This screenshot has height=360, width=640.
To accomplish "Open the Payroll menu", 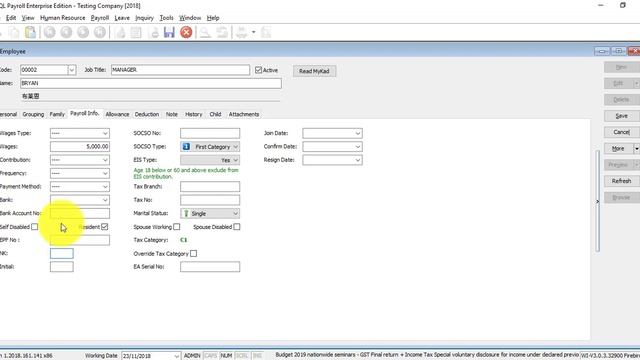I will pos(100,18).
